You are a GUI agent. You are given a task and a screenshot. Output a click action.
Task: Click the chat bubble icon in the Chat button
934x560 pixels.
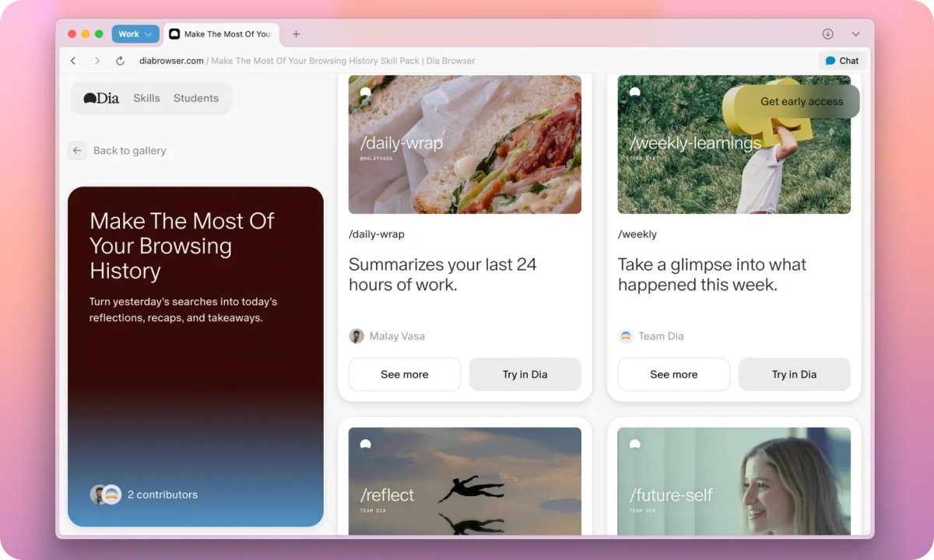tap(830, 61)
